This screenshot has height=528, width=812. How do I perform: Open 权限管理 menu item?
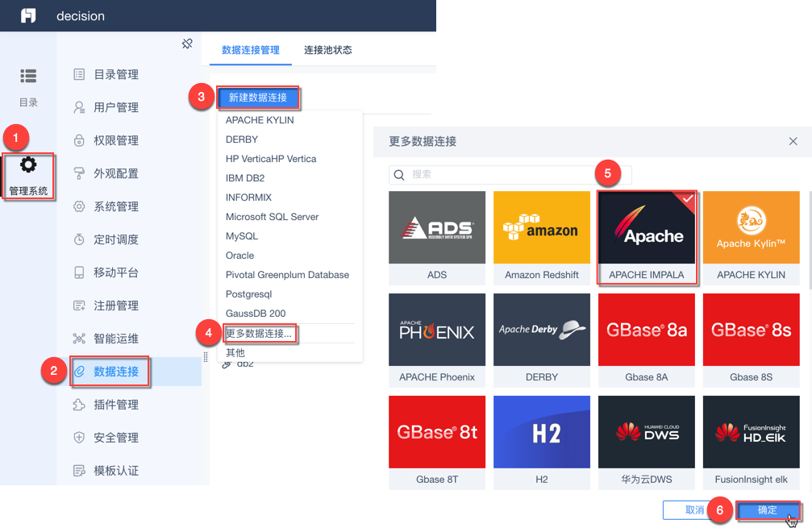[116, 140]
